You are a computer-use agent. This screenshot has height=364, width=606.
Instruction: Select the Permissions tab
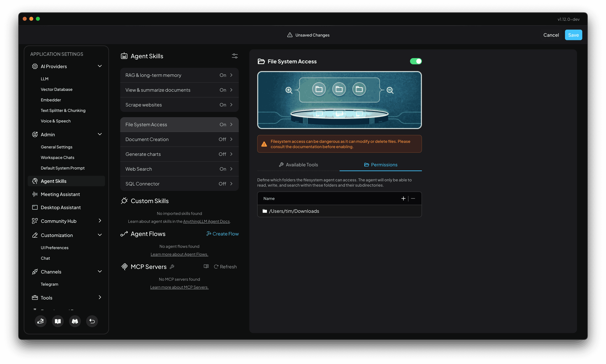pyautogui.click(x=381, y=165)
